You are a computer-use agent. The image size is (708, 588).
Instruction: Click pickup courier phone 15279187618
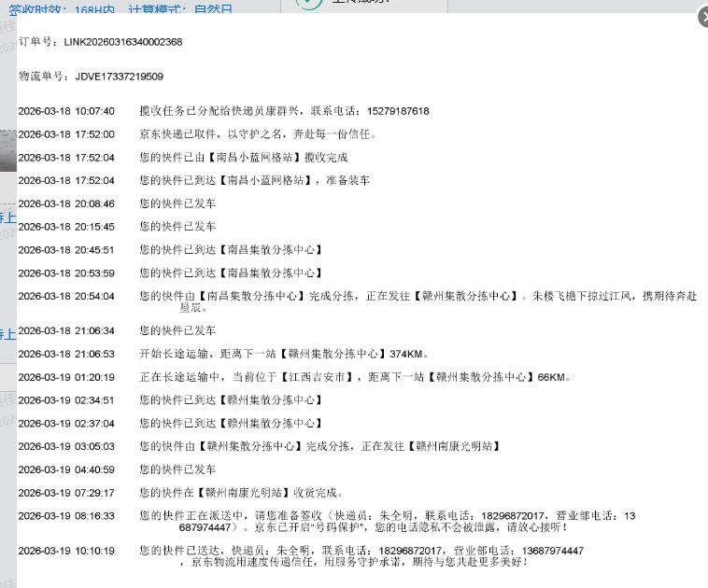click(x=393, y=111)
